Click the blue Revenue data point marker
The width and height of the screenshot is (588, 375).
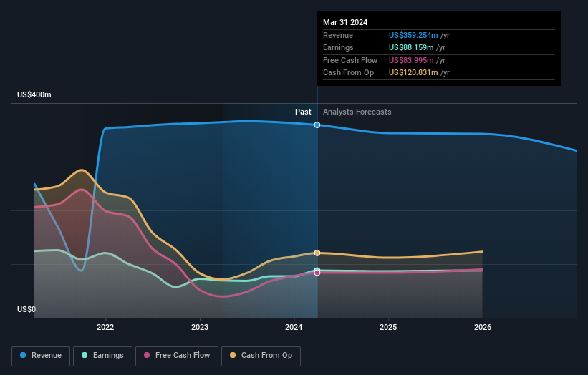pos(317,125)
